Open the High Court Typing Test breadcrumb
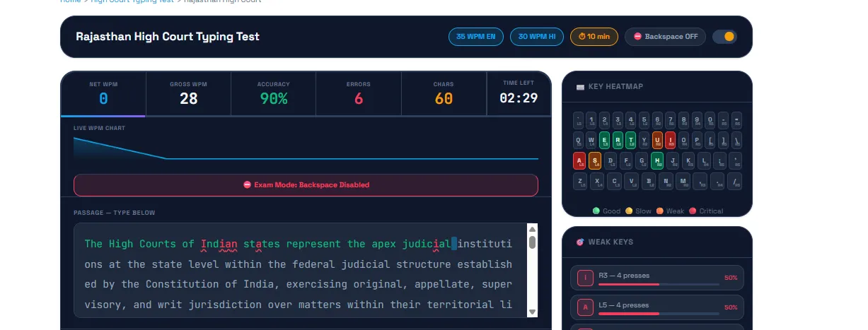 132,1
